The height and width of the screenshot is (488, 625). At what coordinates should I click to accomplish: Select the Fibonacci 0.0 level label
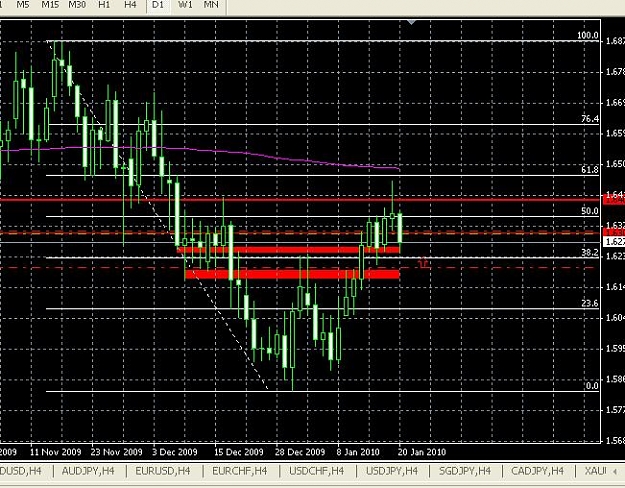(592, 386)
